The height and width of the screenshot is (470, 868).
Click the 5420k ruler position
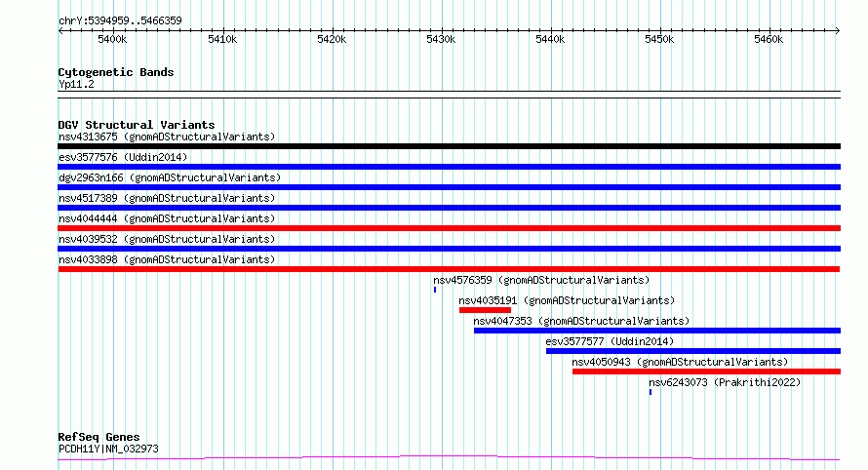[x=332, y=39]
